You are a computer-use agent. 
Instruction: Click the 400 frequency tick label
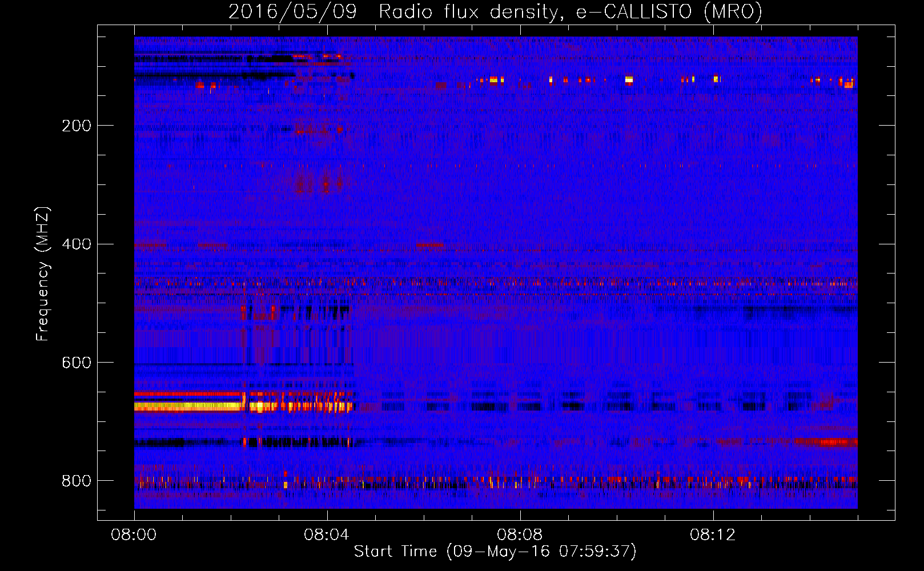pyautogui.click(x=77, y=244)
